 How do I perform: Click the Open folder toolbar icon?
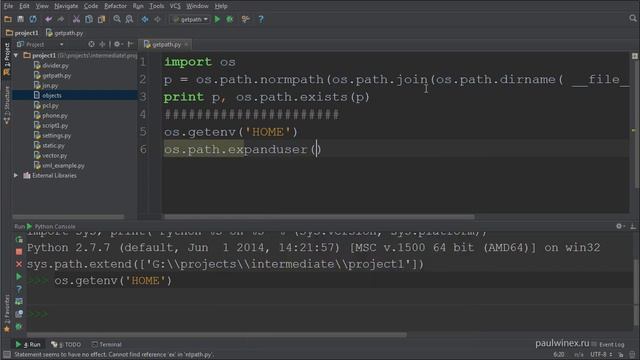click(8, 19)
